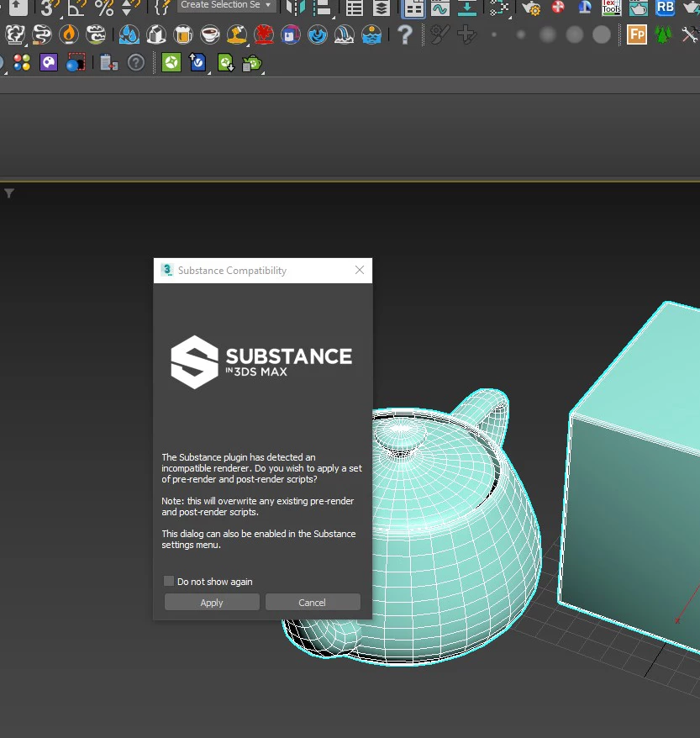Open the Layer Explorer stacked-layers icon

[x=382, y=8]
